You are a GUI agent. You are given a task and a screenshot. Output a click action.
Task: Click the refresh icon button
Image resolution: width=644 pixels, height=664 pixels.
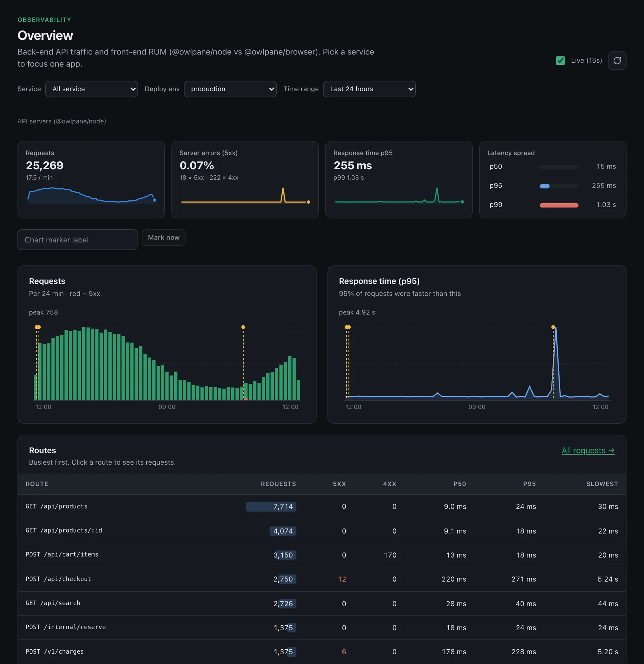(x=617, y=60)
